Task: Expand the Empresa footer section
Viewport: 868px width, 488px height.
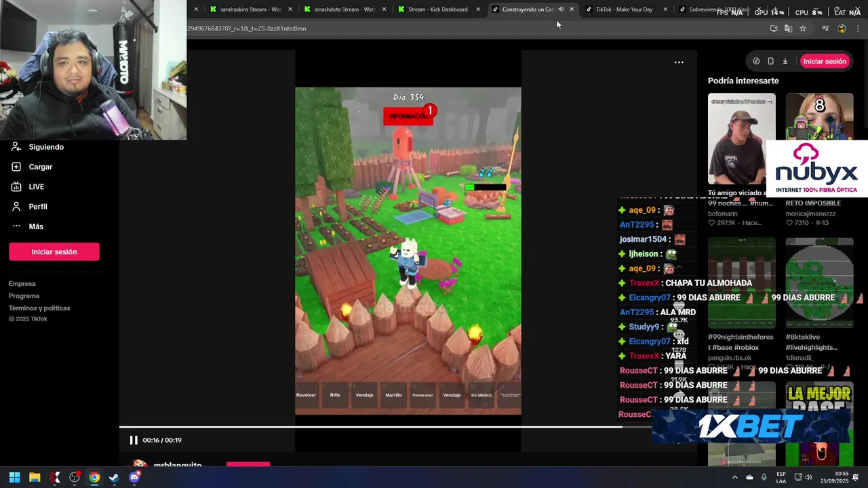Action: click(22, 283)
